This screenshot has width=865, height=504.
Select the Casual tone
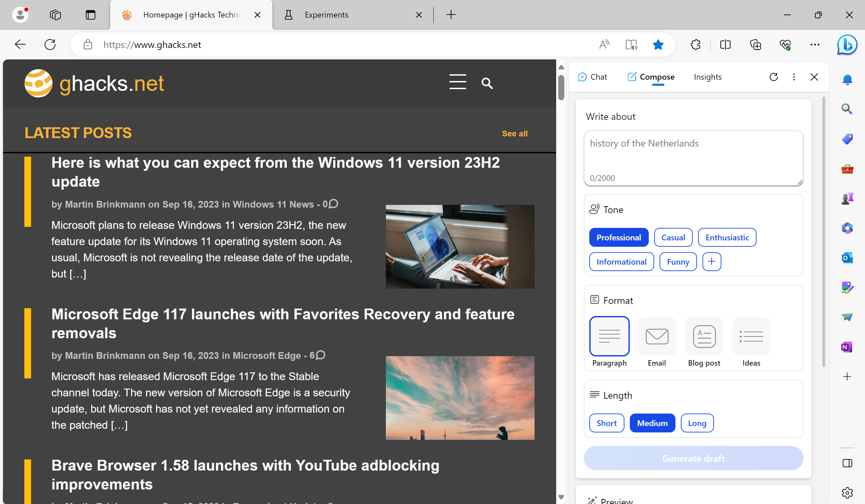click(673, 238)
